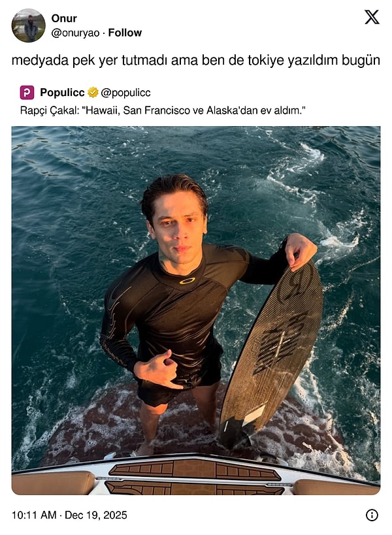Open the tweet info icon

click(x=372, y=515)
